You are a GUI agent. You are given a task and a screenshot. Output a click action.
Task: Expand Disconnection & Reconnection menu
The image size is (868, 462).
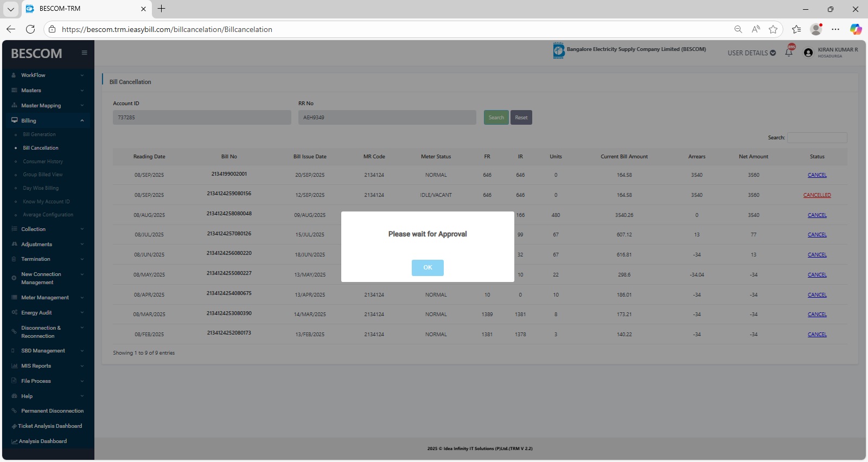(48, 332)
